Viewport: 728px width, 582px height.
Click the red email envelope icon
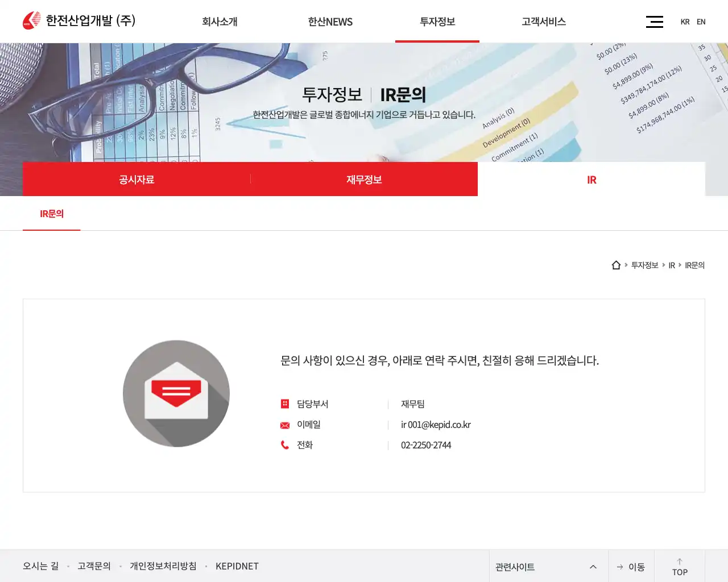(x=285, y=425)
